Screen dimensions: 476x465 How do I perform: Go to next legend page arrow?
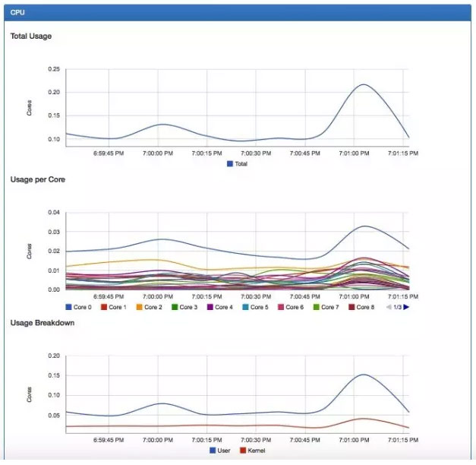[406, 307]
